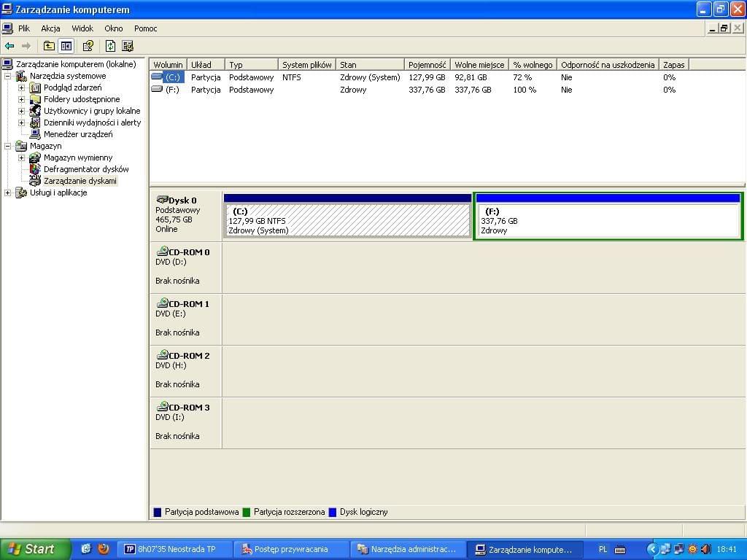
Task: Click the Forward arrow toolbar icon
Action: click(x=26, y=46)
